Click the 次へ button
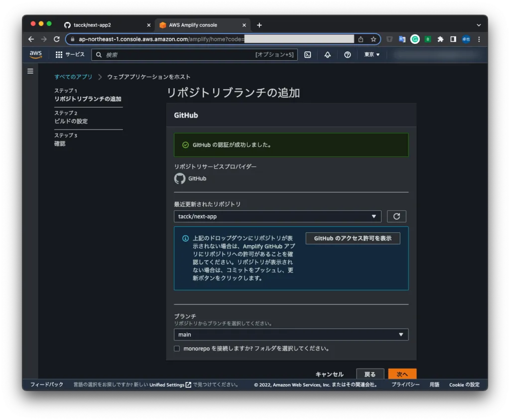The height and width of the screenshot is (420, 510). click(x=402, y=374)
